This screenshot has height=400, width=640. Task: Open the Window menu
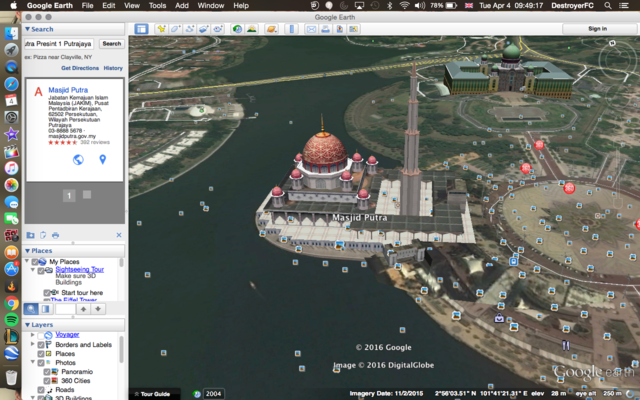coord(211,6)
